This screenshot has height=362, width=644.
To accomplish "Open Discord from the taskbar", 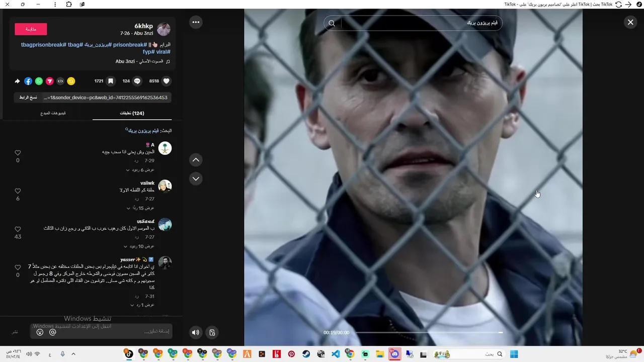I will [x=395, y=354].
